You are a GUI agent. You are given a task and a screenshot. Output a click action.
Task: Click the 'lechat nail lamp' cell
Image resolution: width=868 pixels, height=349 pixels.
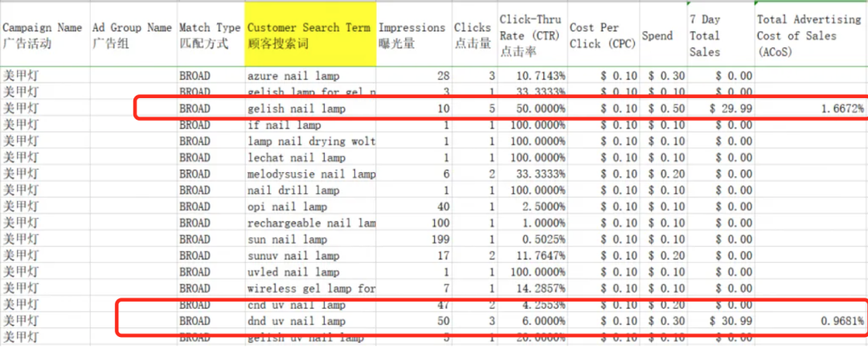[x=310, y=158]
